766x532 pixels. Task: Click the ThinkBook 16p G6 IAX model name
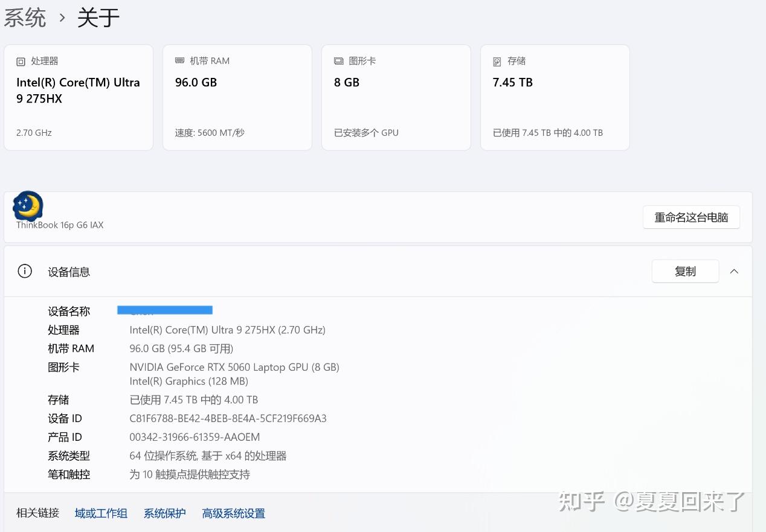pos(60,225)
